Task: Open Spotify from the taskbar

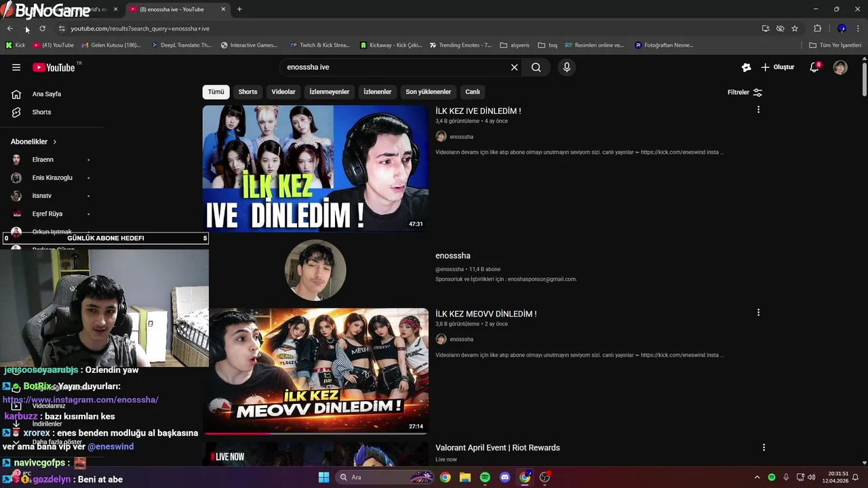Action: pyautogui.click(x=485, y=477)
